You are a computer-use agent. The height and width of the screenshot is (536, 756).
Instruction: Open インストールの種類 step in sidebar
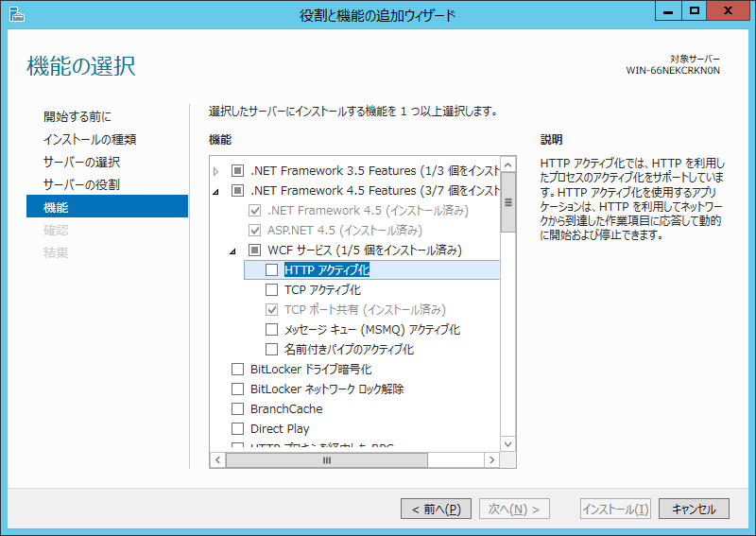(x=90, y=139)
